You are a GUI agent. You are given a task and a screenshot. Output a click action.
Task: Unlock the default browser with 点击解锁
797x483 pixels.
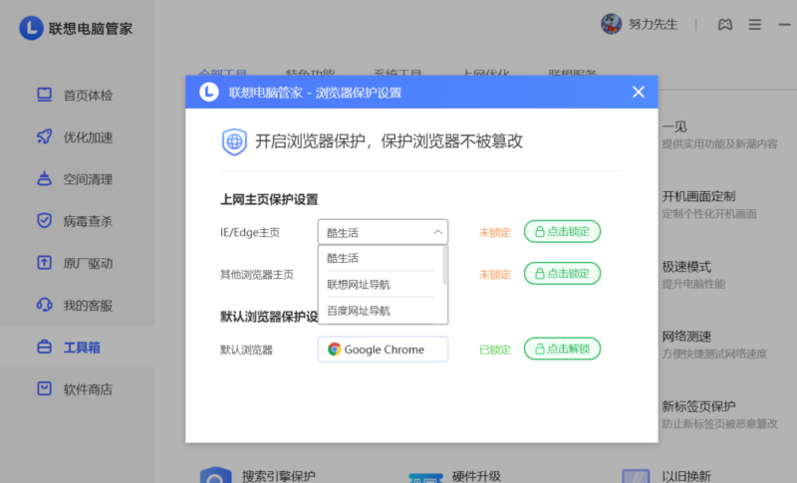tap(562, 349)
